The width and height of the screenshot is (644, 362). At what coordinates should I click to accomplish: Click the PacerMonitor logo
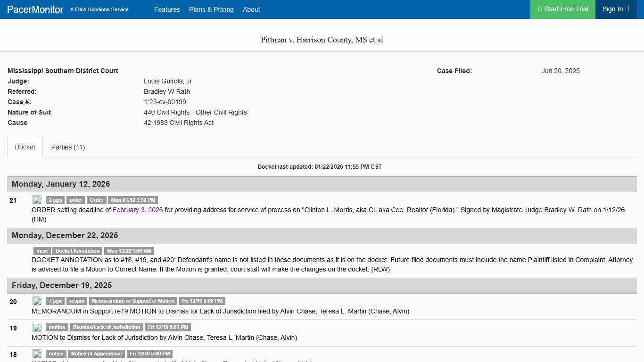(34, 9)
